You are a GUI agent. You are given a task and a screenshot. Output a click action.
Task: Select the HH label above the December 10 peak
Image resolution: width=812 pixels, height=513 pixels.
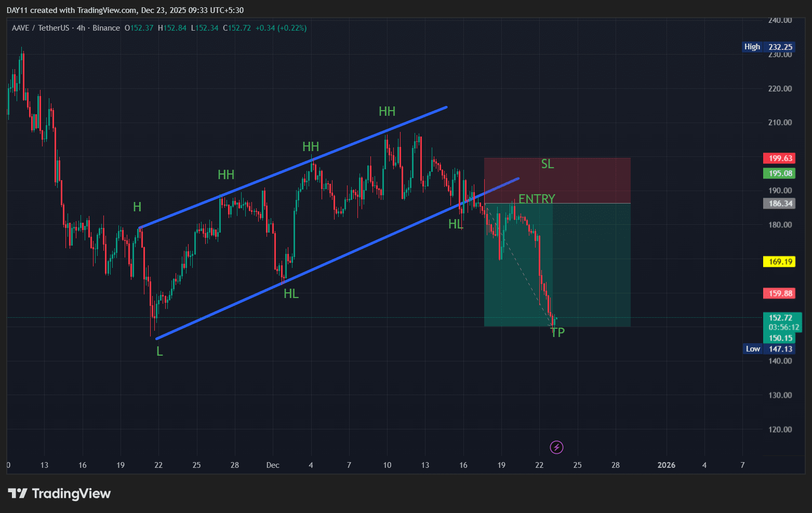click(x=387, y=112)
